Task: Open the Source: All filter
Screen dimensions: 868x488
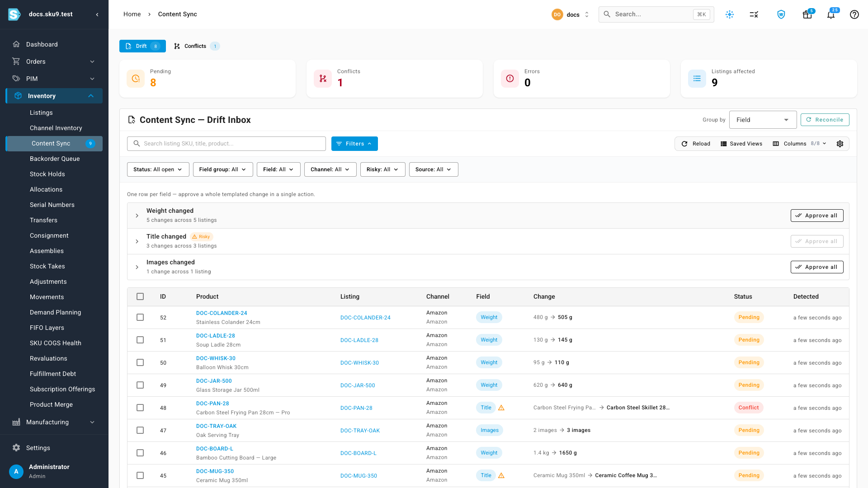Action: 433,169
